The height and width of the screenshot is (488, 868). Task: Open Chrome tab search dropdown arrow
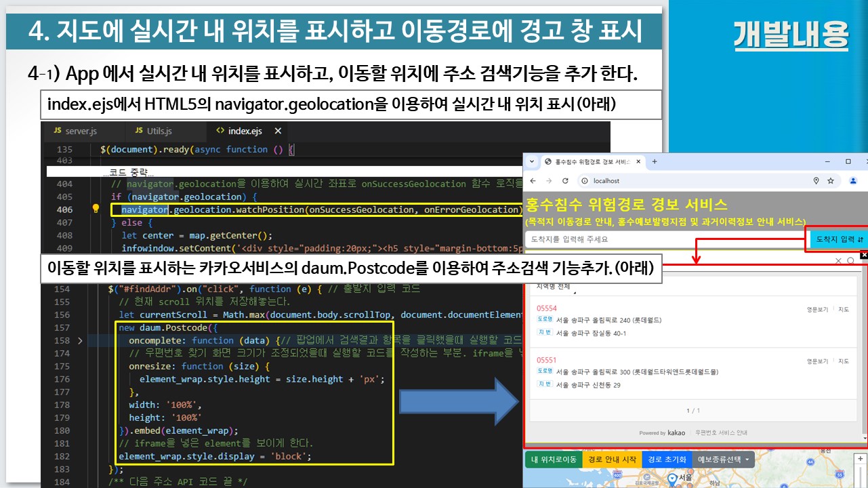pos(533,162)
